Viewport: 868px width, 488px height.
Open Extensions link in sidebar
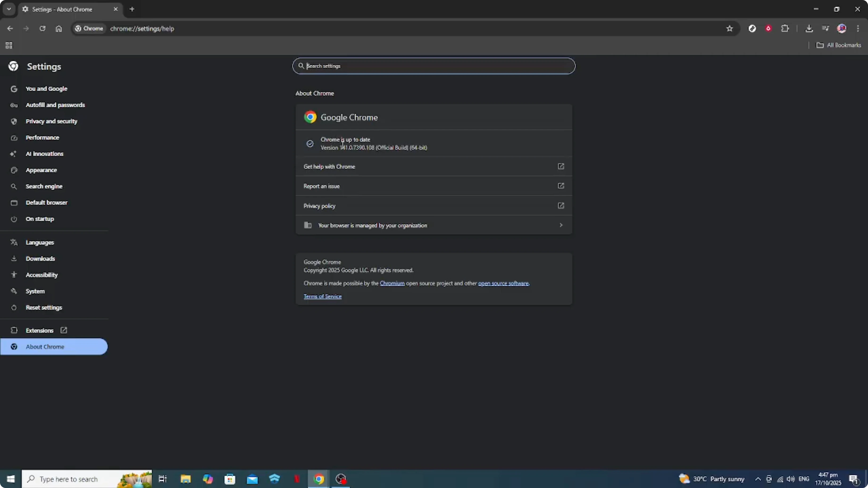39,330
